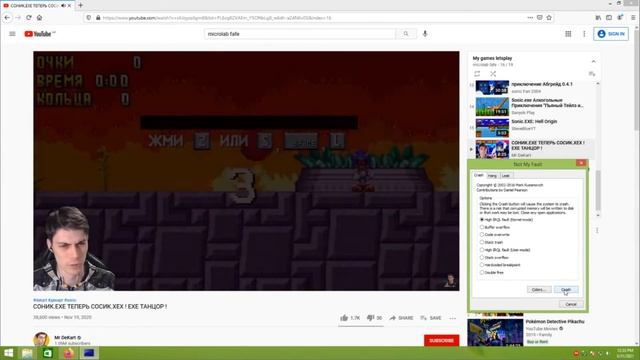Dislike the video with thumbs-down icon

[x=371, y=318]
